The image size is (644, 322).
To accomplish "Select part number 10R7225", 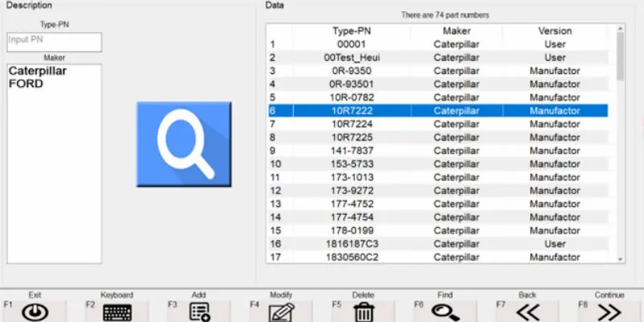I will click(438, 137).
